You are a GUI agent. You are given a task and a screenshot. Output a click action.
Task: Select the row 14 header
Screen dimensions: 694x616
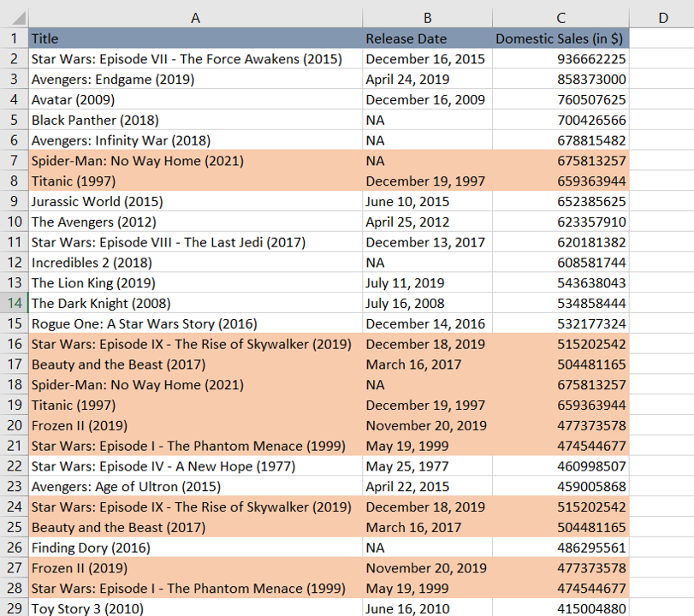[x=15, y=303]
